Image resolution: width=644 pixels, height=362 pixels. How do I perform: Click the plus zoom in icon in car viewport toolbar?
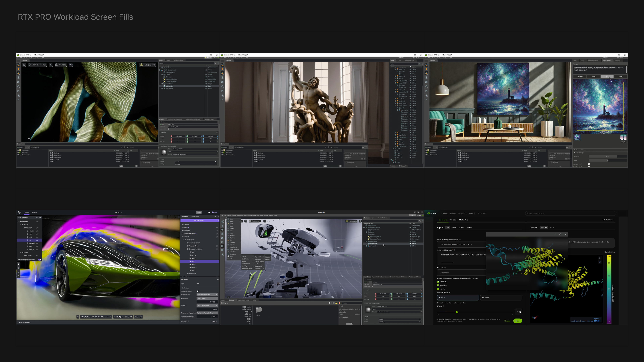(108, 317)
